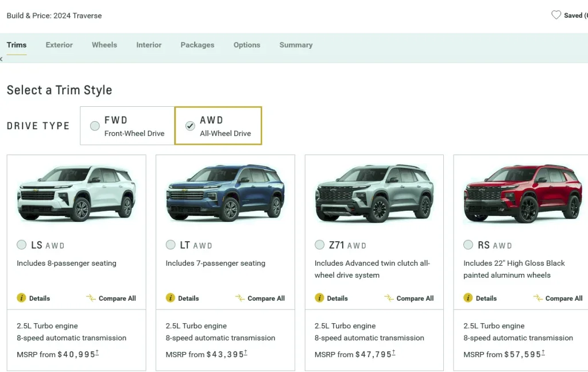The width and height of the screenshot is (588, 372).
Task: Click the LT price footnote marker after $43,395
Action: 246,352
